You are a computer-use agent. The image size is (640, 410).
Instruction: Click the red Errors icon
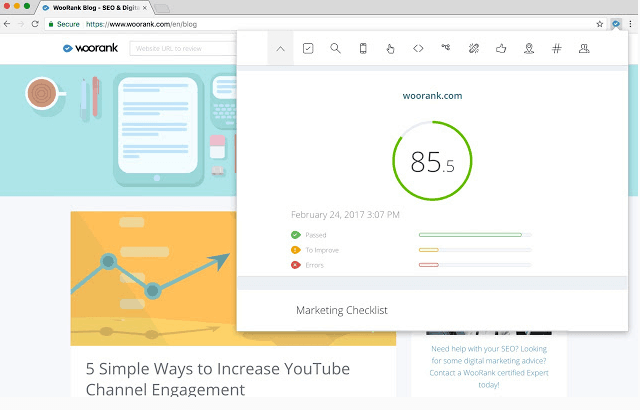[296, 265]
